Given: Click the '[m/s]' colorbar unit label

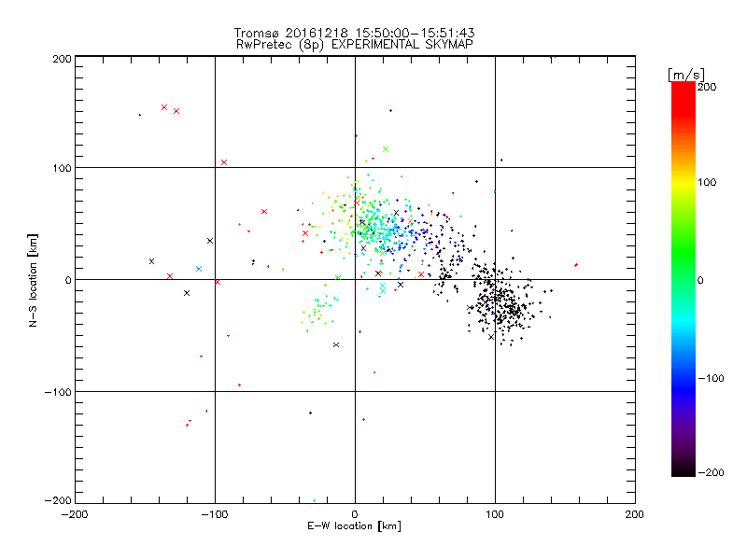Looking at the screenshot, I should pyautogui.click(x=685, y=75).
